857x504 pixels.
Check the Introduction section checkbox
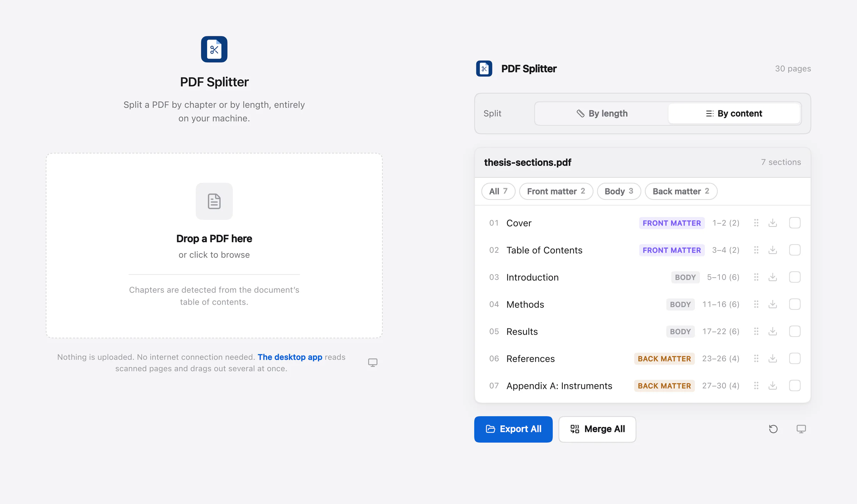point(795,277)
